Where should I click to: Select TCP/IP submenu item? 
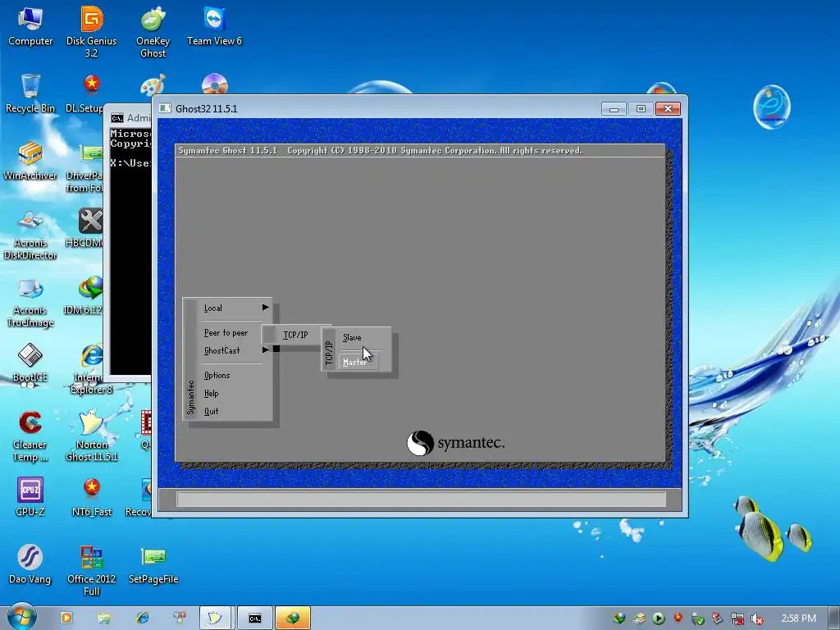click(x=295, y=335)
